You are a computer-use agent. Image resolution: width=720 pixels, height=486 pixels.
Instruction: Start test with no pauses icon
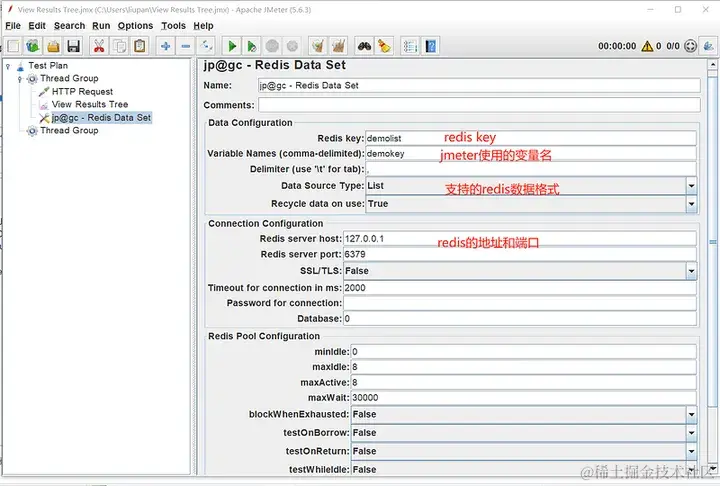tap(252, 46)
